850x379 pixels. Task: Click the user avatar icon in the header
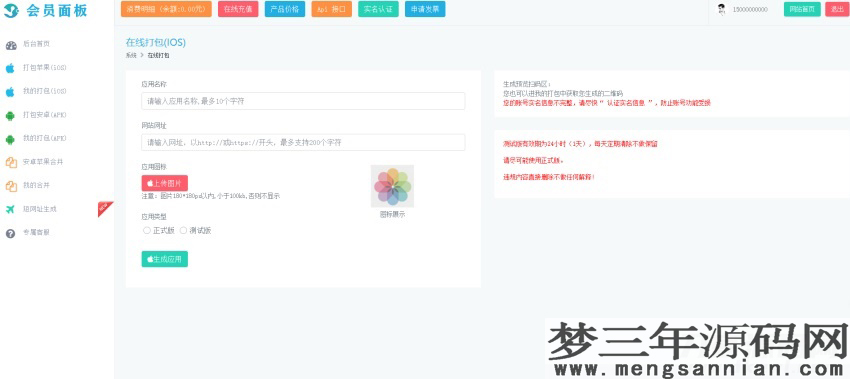point(722,9)
